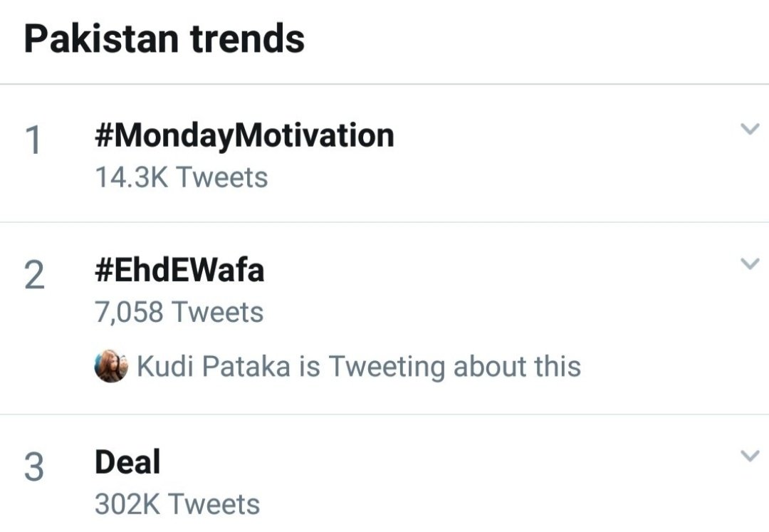Select the Deal trending topic
This screenshot has width=769, height=532.
pyautogui.click(x=127, y=462)
